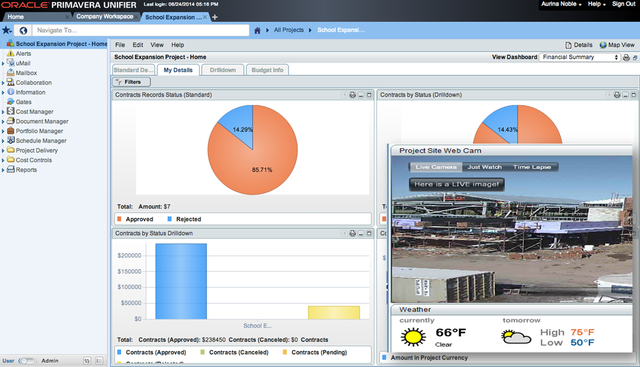
Task: Click the home icon in breadcrumb
Action: 257,30
